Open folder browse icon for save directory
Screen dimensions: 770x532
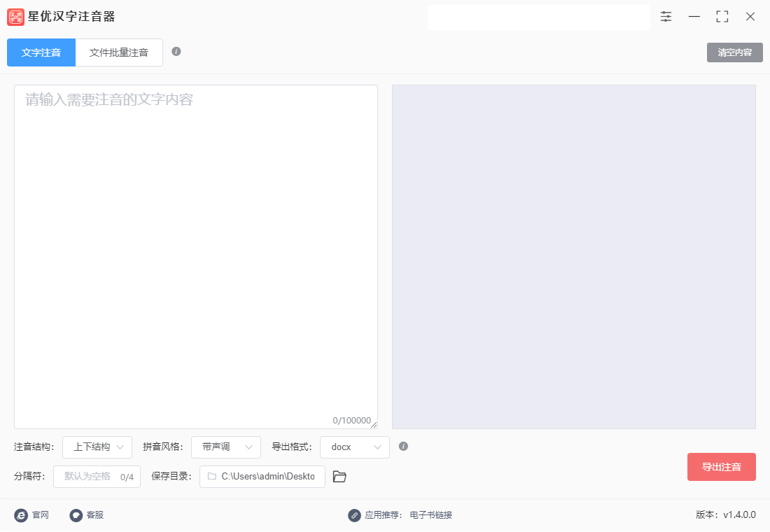[339, 477]
